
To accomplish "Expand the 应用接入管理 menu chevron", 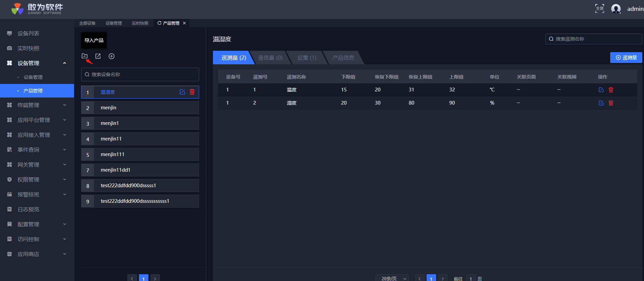I will coord(65,135).
